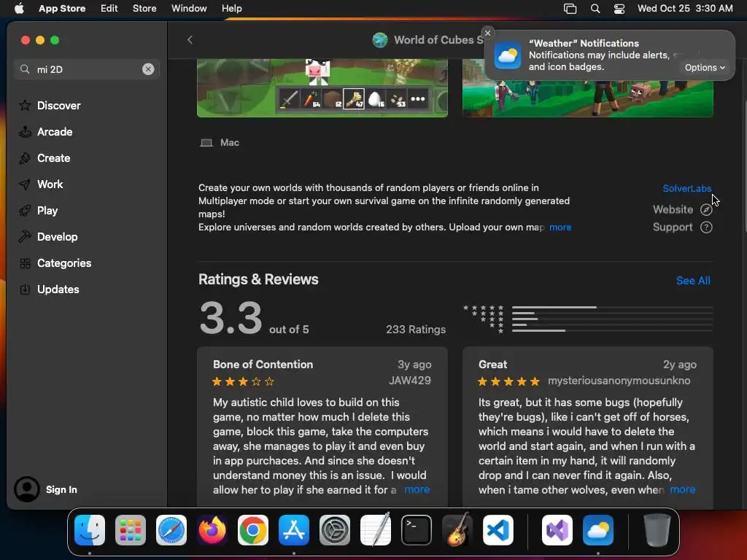Viewport: 747px width, 560px height.
Task: Open Control Center in menu bar
Action: 619,9
